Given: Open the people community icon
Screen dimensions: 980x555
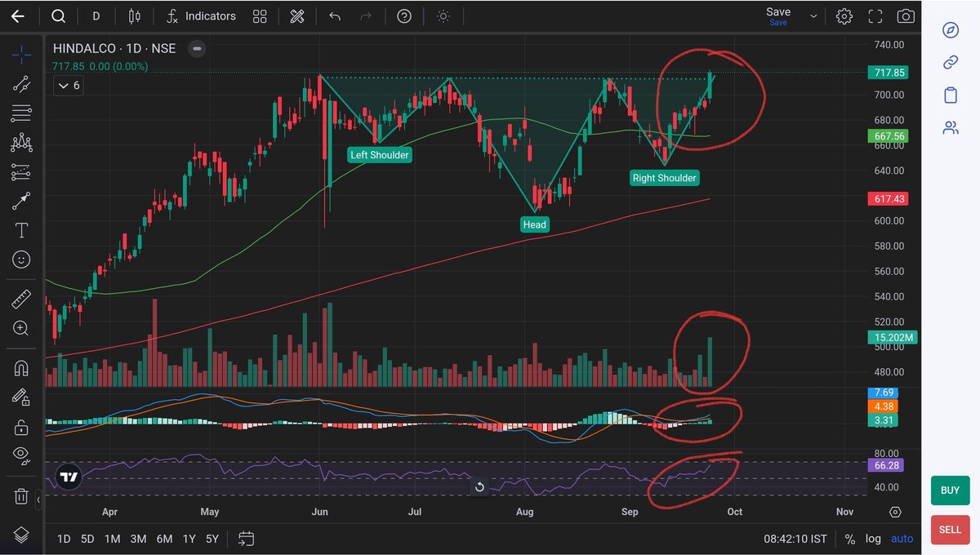Looking at the screenshot, I should click(951, 128).
